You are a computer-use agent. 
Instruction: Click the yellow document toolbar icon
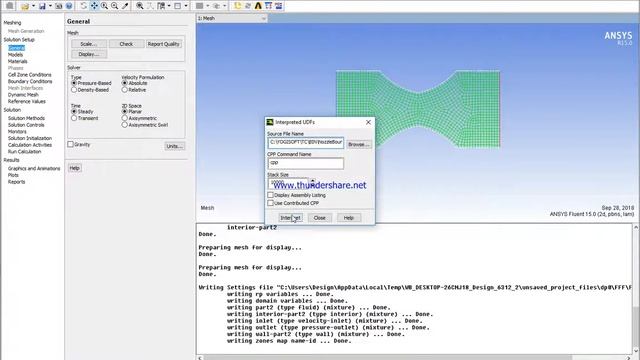[x=238, y=6]
